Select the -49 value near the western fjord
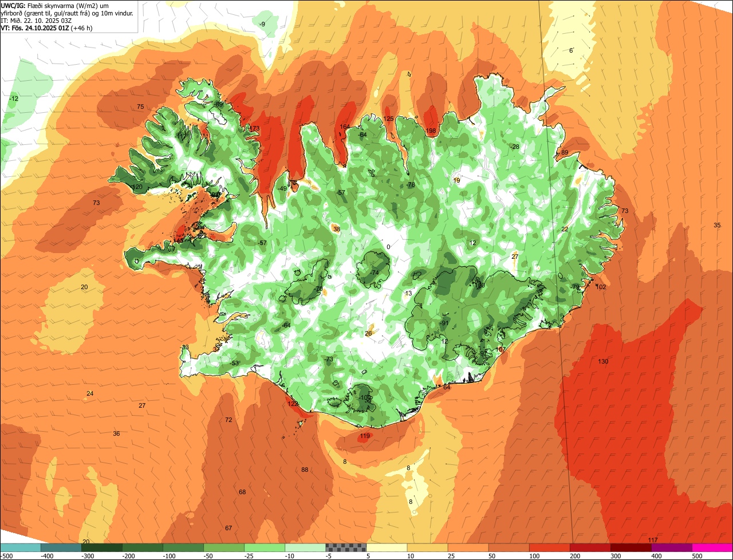The height and width of the screenshot is (560, 733). coord(282,188)
